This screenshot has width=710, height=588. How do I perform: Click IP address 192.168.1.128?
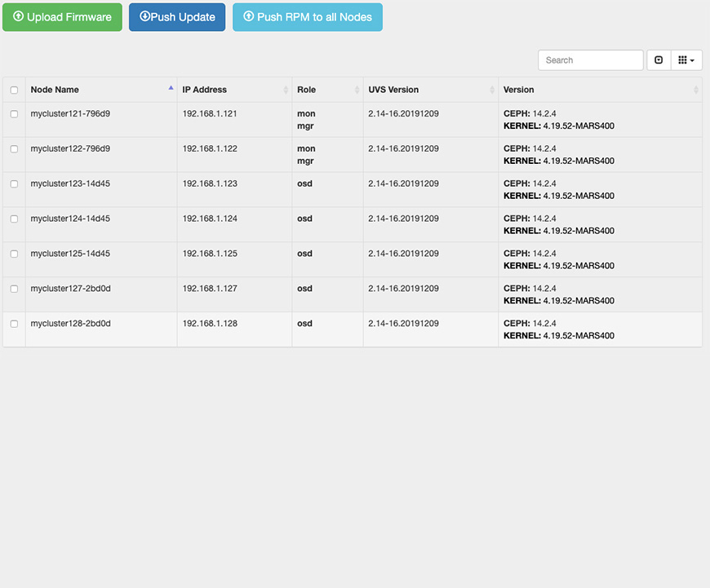210,323
